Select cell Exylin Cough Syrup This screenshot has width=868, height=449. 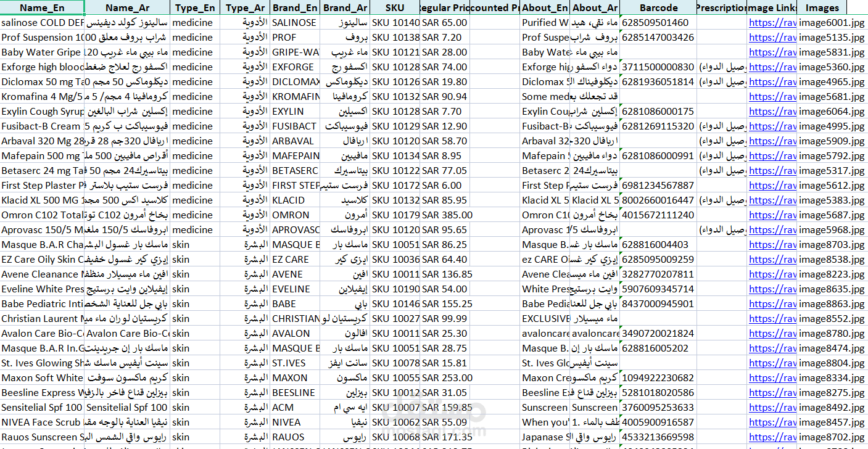point(43,112)
